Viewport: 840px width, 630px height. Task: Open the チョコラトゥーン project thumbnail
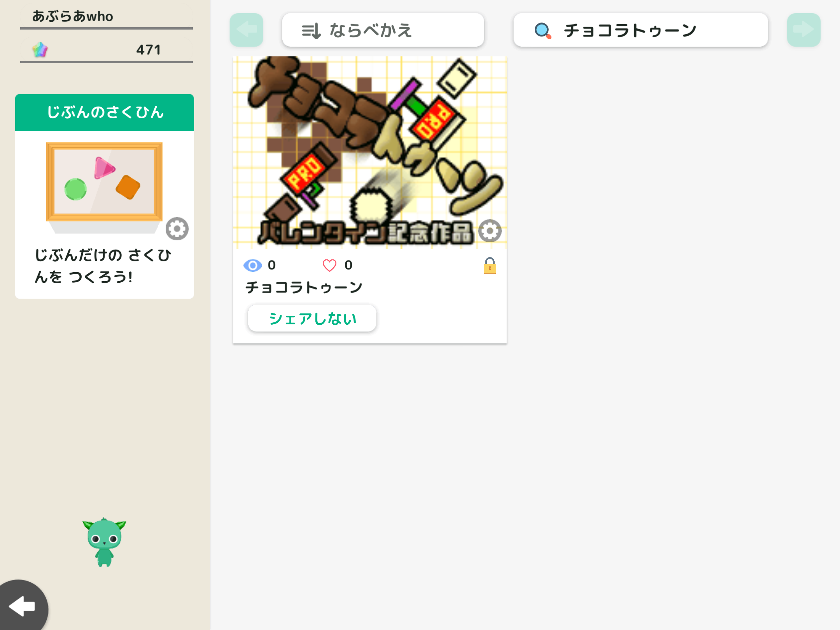click(x=370, y=152)
